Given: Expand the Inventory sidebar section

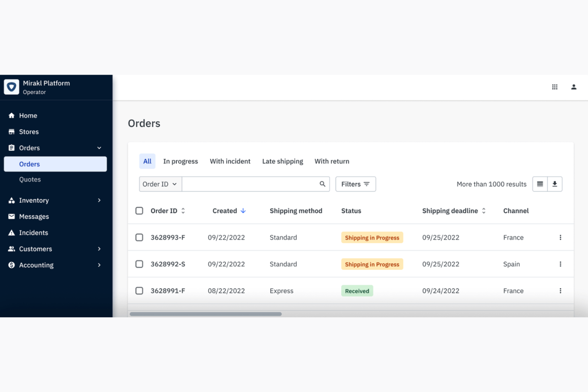Looking at the screenshot, I should point(99,200).
